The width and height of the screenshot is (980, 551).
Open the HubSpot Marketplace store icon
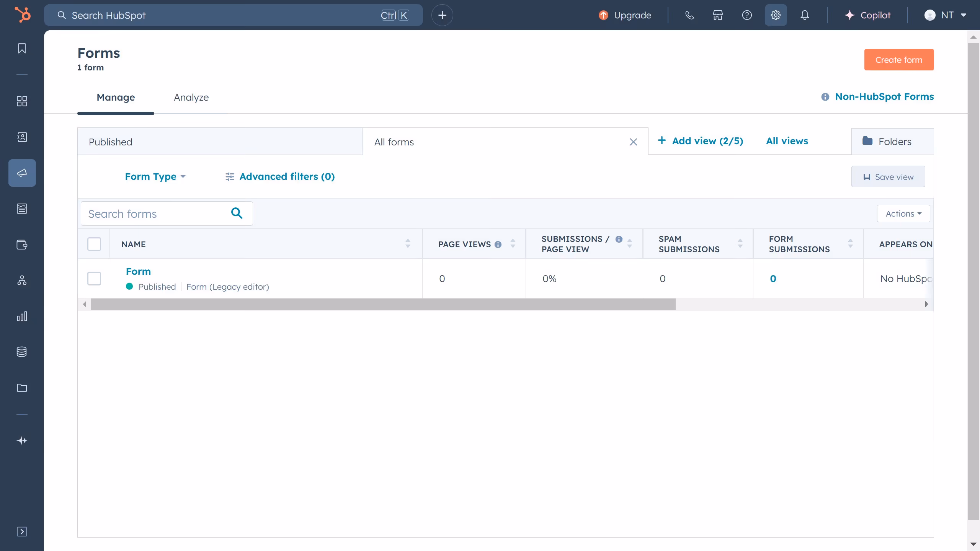pos(718,15)
